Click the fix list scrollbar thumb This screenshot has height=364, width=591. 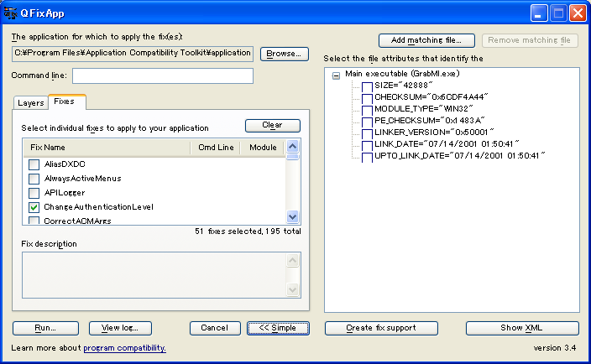pyautogui.click(x=292, y=156)
